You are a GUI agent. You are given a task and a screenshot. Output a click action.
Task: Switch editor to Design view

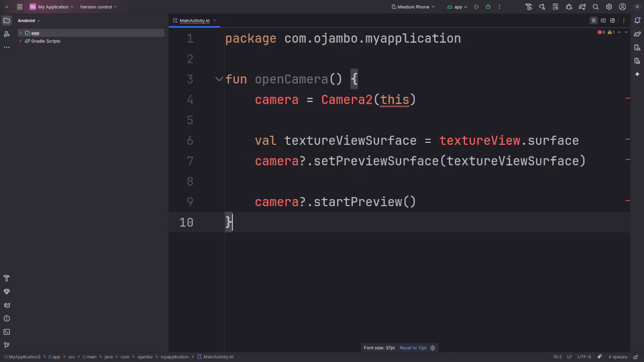click(x=612, y=21)
